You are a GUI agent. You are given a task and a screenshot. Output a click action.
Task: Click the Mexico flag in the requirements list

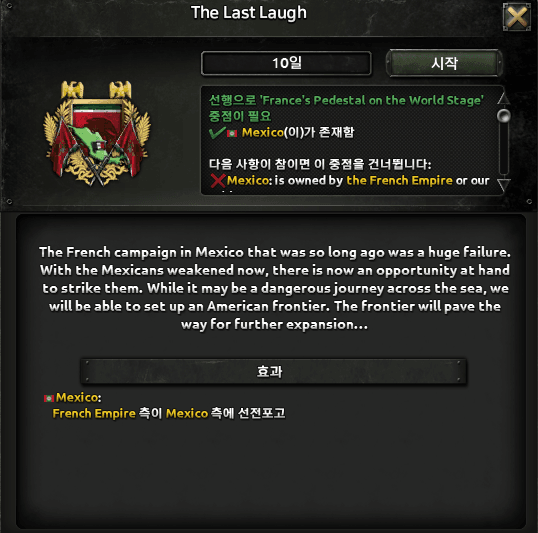[232, 133]
